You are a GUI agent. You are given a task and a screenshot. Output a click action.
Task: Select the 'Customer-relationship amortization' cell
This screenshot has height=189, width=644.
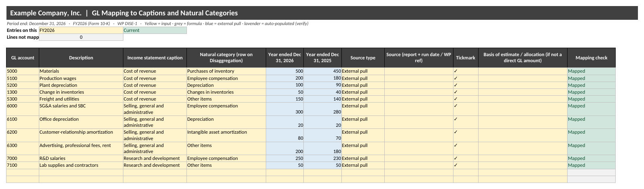81,135
